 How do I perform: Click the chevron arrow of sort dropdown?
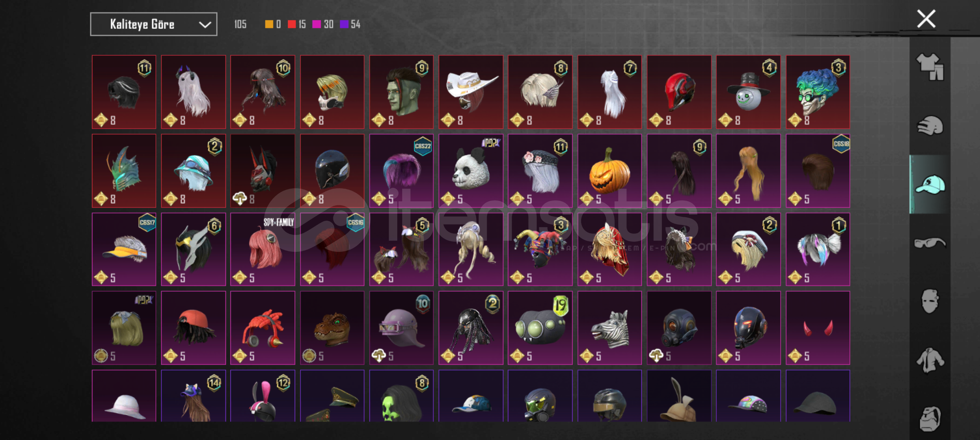[x=205, y=25]
